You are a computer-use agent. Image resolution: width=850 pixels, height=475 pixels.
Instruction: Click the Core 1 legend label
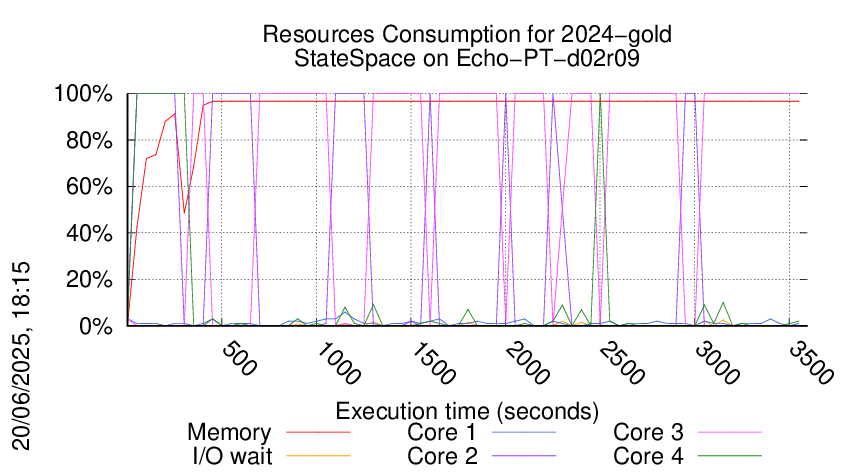[442, 433]
